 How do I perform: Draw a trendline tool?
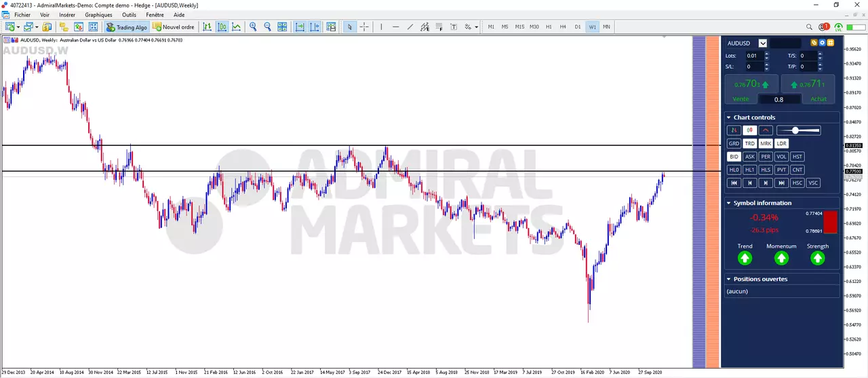pos(410,27)
